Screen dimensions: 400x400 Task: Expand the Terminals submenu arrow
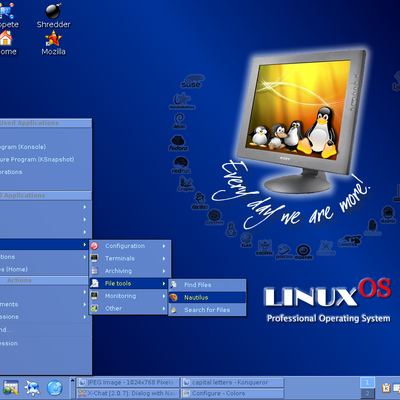click(x=164, y=258)
